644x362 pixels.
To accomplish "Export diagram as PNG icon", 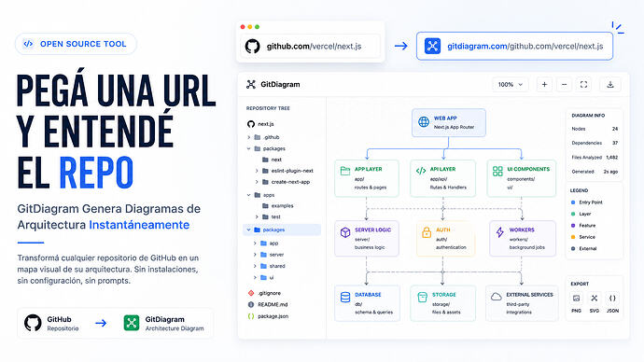I will [x=576, y=299].
